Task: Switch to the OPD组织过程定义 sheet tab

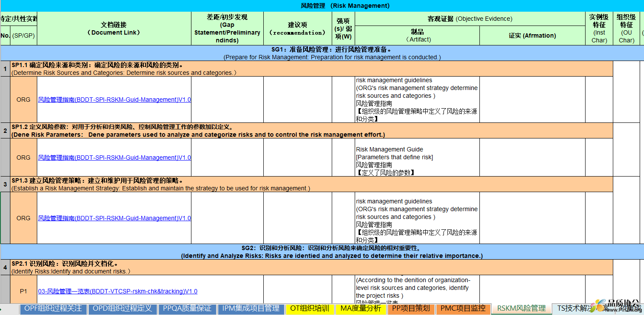Action: [123, 309]
